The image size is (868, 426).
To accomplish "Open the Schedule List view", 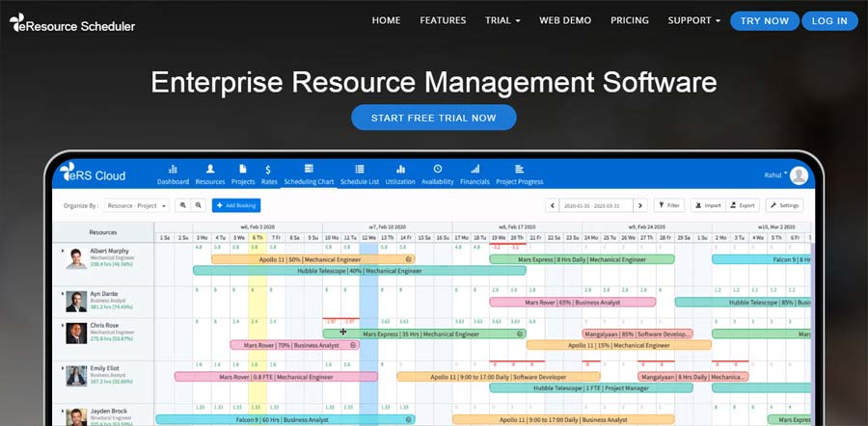I will (x=360, y=174).
